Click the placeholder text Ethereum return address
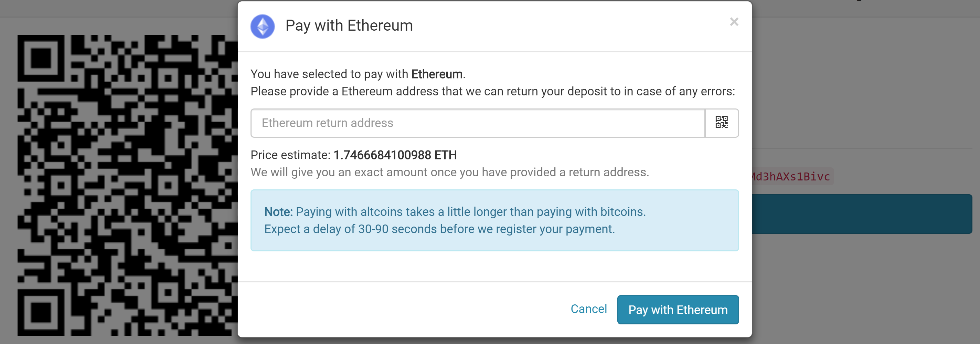Screen dimensions: 980x344 tap(327, 123)
